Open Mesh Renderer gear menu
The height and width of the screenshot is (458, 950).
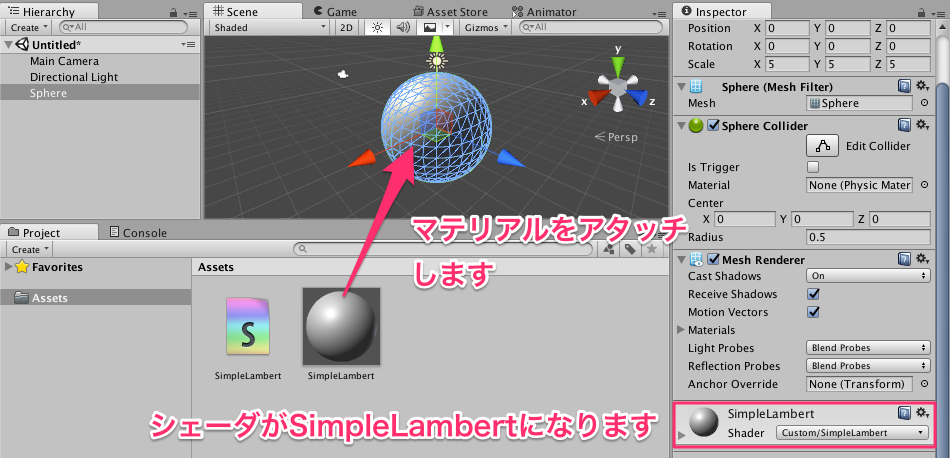(923, 259)
